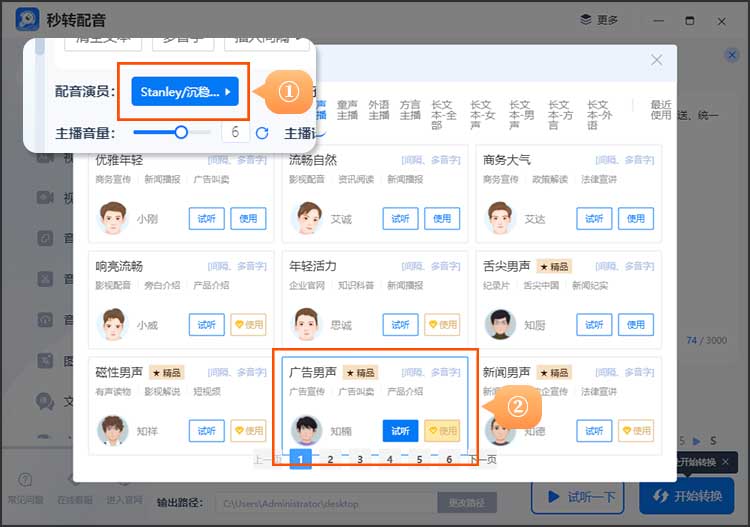Click 间隔、多音字 link on 优雅年轻 card
The height and width of the screenshot is (527, 750).
point(237,160)
